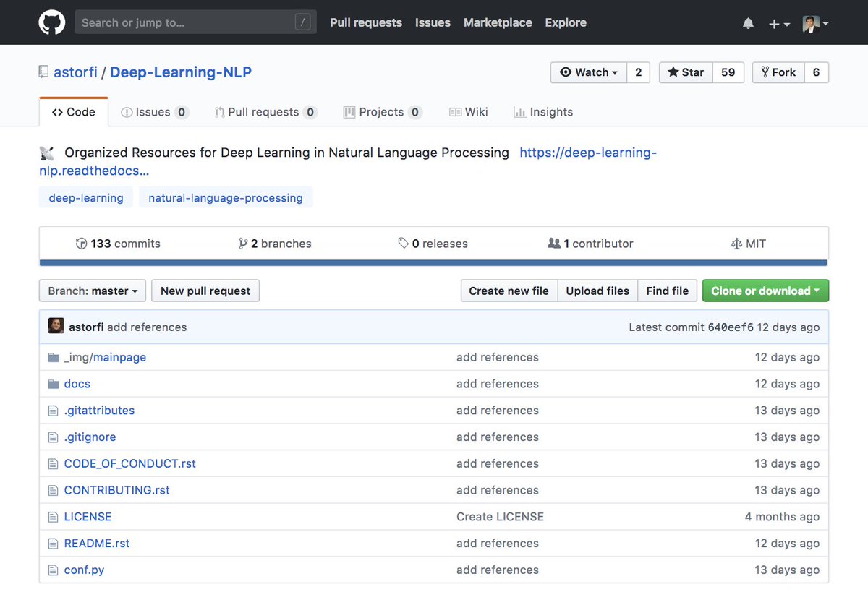Open the astorfi commit author avatar

pos(56,326)
